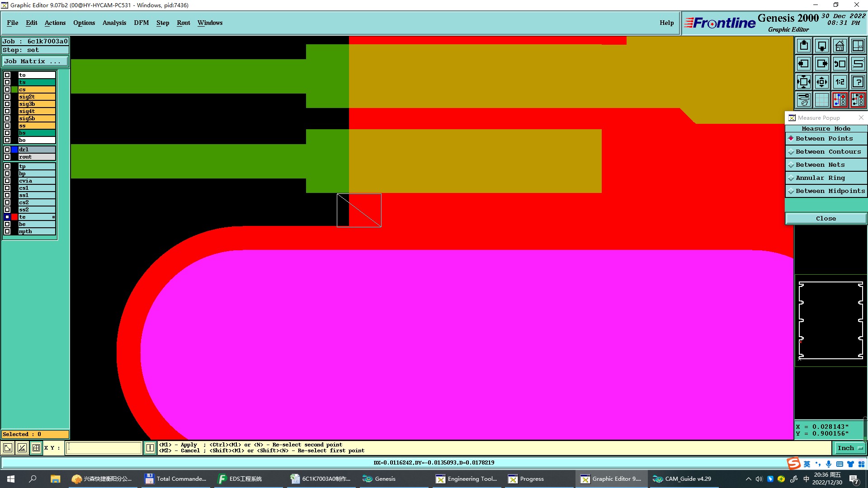Toggle display checkbox for layer sig2t
868x488 pixels.
pyautogui.click(x=7, y=97)
